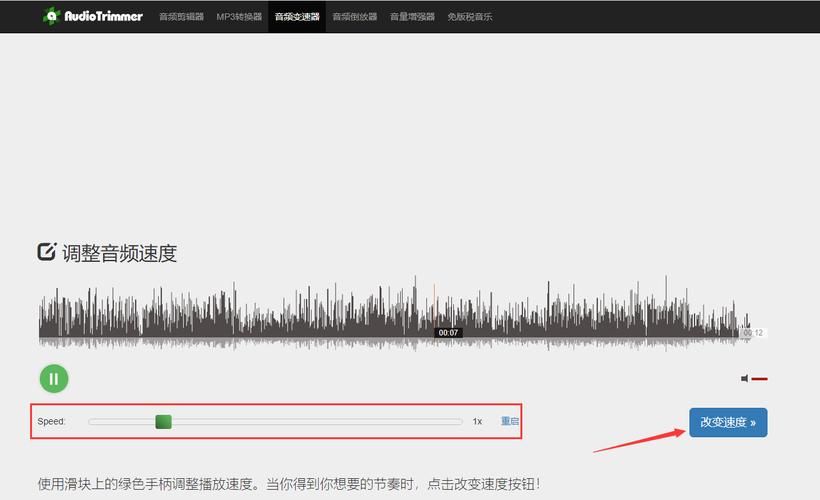Click the edit icon beside 调整音频速度
820x500 pixels.
47,252
